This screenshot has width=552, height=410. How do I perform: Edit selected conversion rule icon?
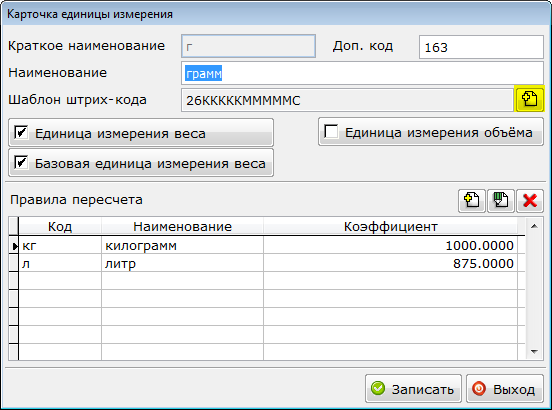(501, 201)
